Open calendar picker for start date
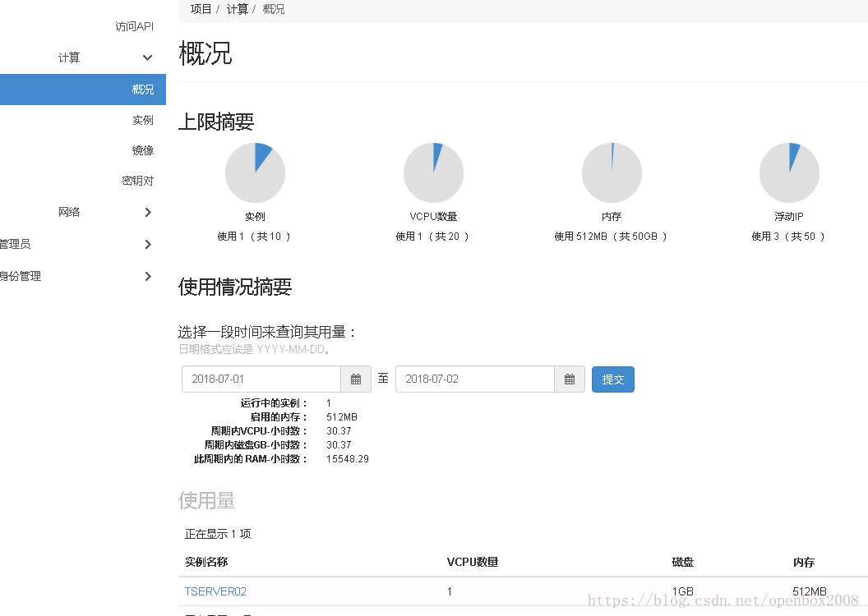 [356, 379]
